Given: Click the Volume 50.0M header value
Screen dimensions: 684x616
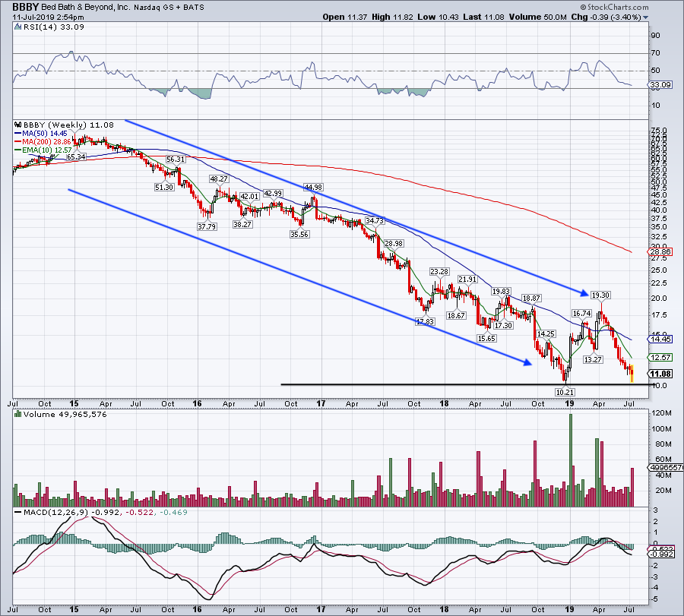Looking at the screenshot, I should (x=537, y=17).
